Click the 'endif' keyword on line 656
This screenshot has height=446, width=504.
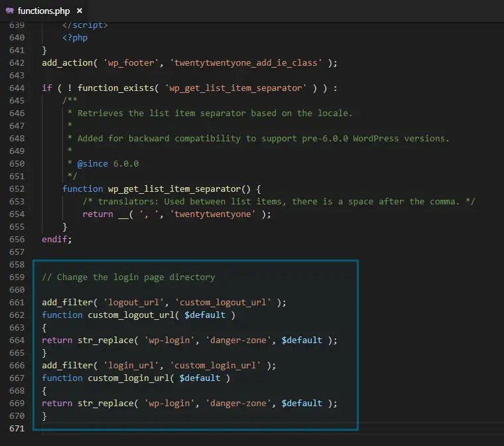tap(54, 239)
